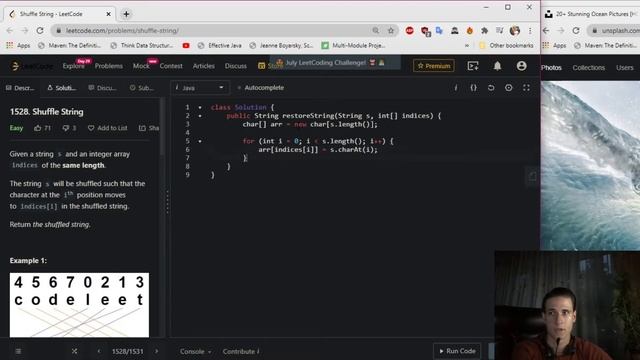The image size is (640, 360).
Task: Click Add to List
Action: 107,128
